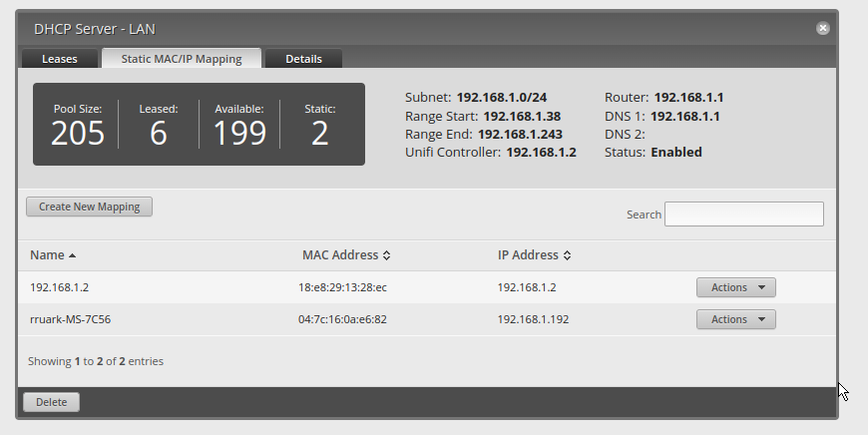The height and width of the screenshot is (435, 868).
Task: Open Actions dropdown for rruark-MS-7C56
Action: click(735, 319)
